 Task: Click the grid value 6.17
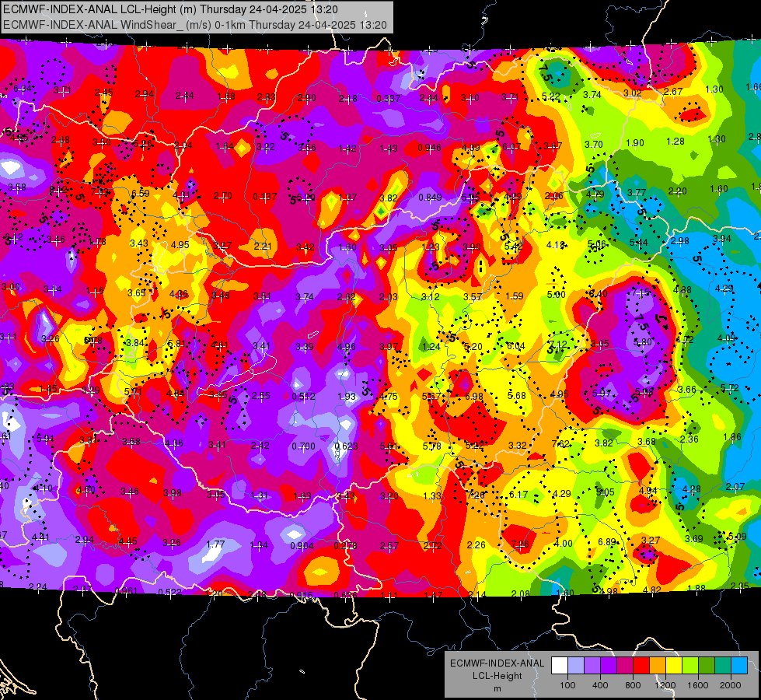point(518,494)
